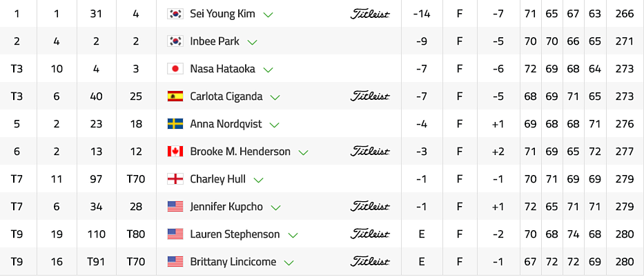Viewport: 644px width, 277px height.
Task: Click the Spain flag beside Carlota Ciganda
Action: (x=175, y=96)
